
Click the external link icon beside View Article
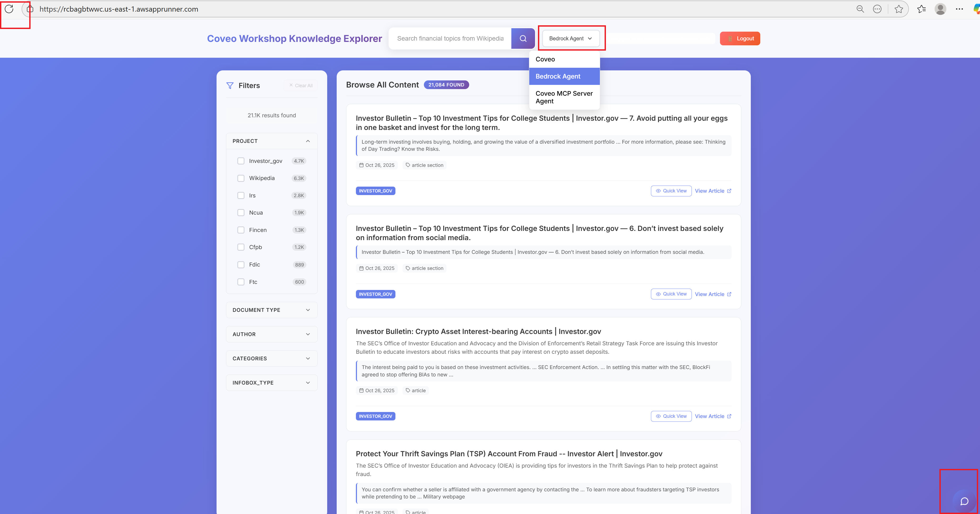[729, 191]
